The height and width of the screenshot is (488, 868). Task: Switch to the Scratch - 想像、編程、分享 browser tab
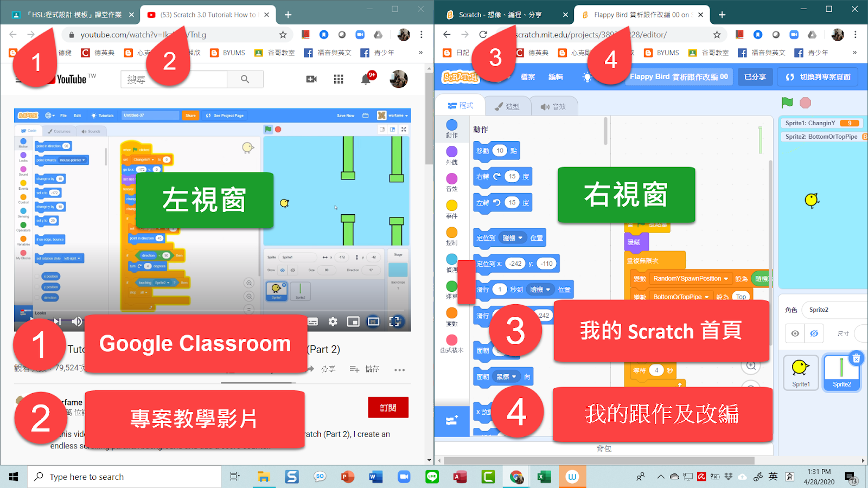[500, 15]
